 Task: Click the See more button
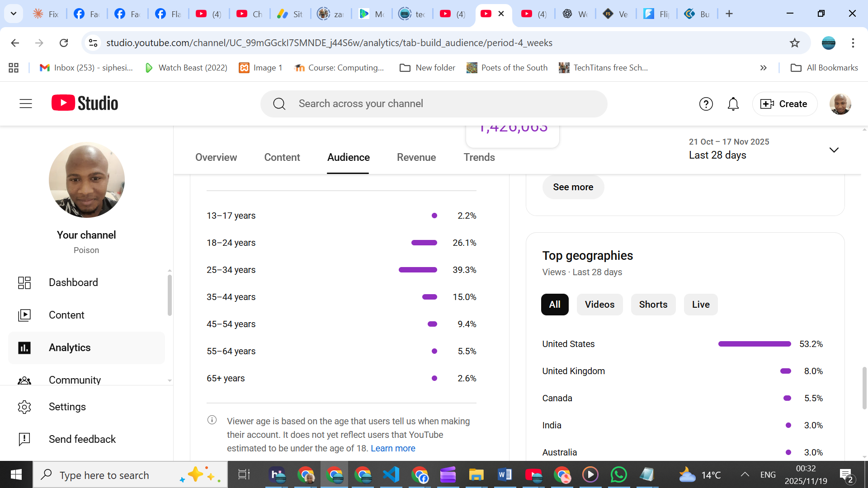[573, 187]
